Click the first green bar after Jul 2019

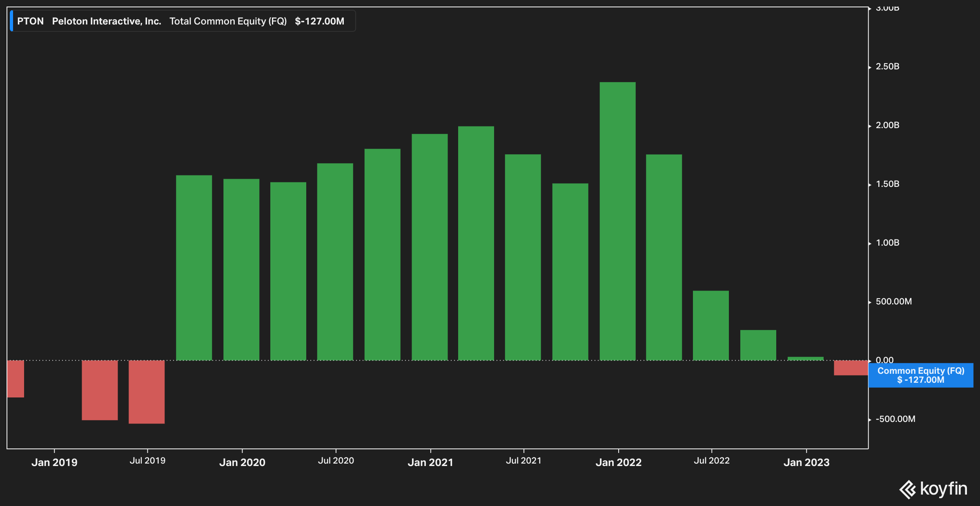pos(194,268)
